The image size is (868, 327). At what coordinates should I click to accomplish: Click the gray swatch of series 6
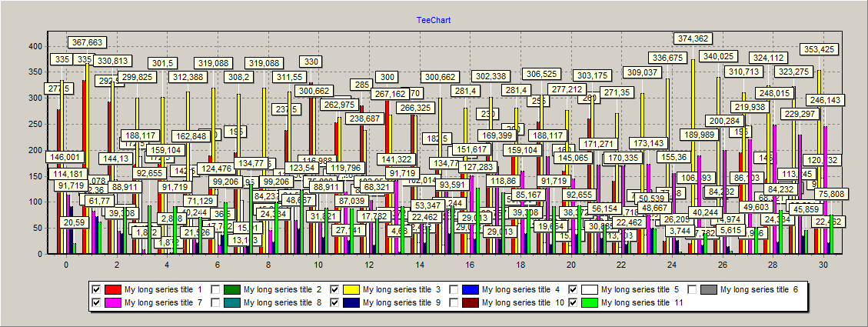point(709,289)
